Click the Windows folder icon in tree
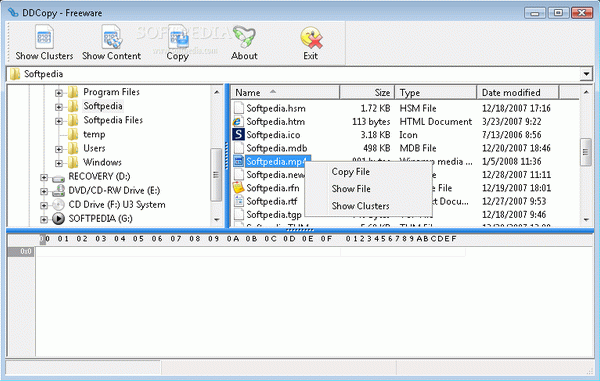 [73, 162]
